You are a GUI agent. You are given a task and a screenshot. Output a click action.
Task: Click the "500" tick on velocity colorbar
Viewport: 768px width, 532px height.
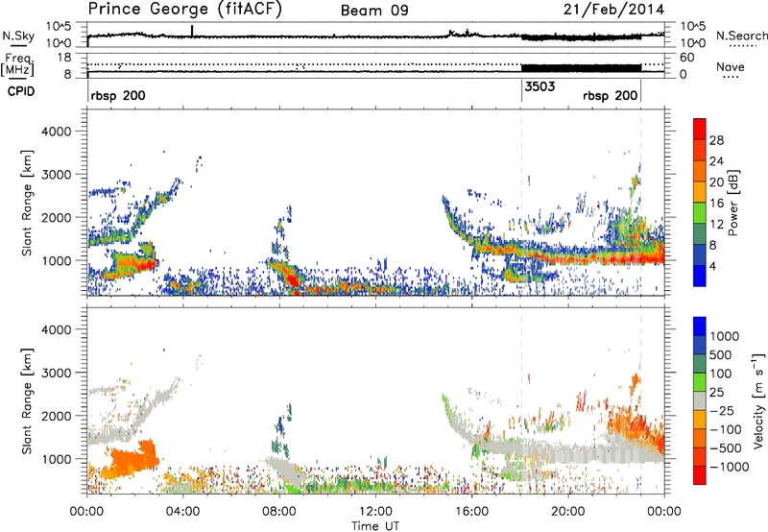pos(721,355)
